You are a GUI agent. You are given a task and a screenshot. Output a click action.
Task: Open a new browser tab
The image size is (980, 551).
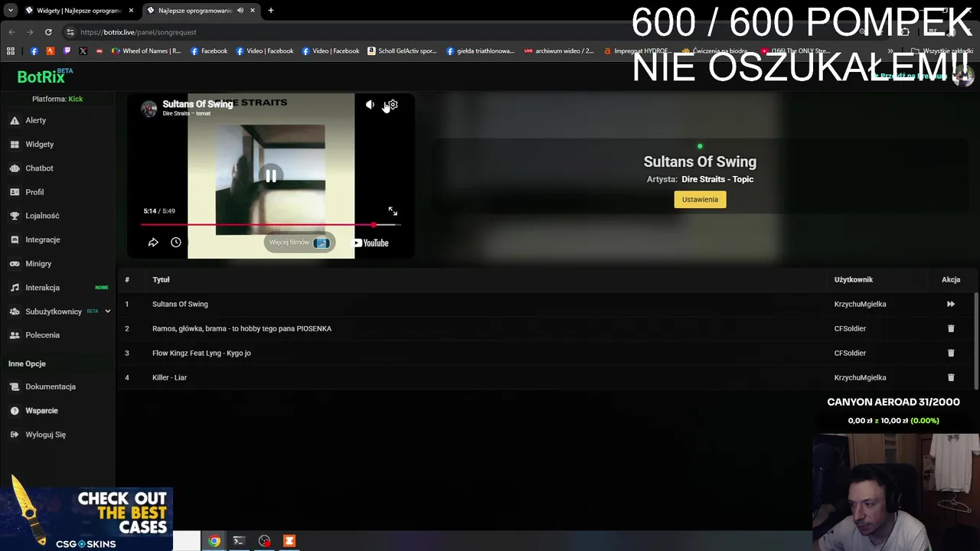271,11
